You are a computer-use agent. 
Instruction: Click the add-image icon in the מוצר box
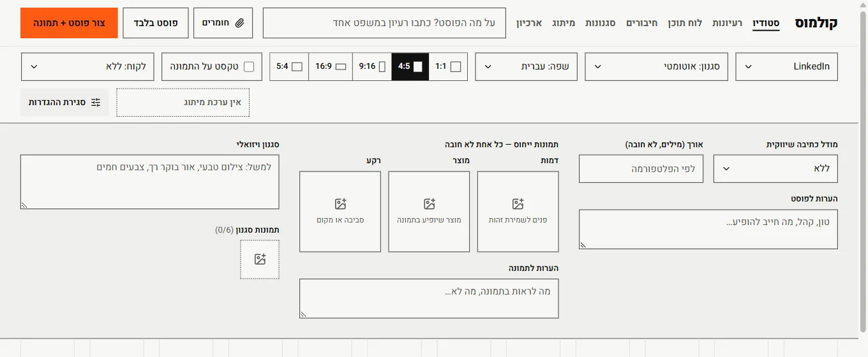429,204
